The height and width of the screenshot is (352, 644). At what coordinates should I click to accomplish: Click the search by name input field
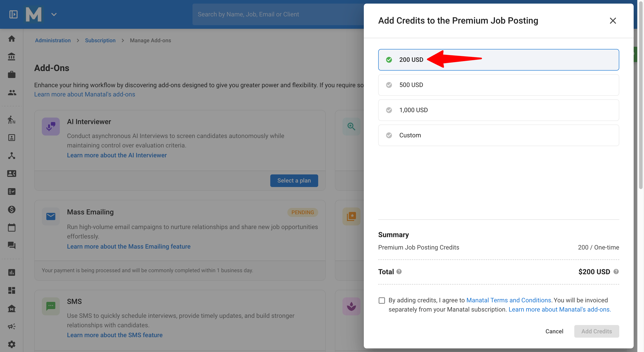point(278,14)
